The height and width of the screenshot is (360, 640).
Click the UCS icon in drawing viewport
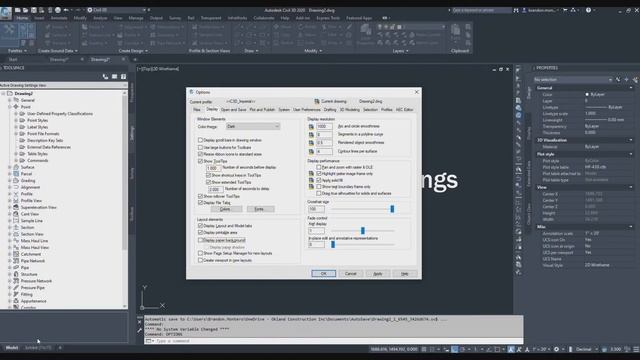point(152,298)
